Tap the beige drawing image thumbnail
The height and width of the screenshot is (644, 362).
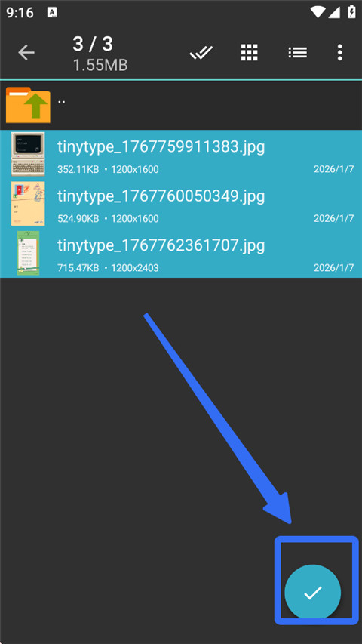28,204
